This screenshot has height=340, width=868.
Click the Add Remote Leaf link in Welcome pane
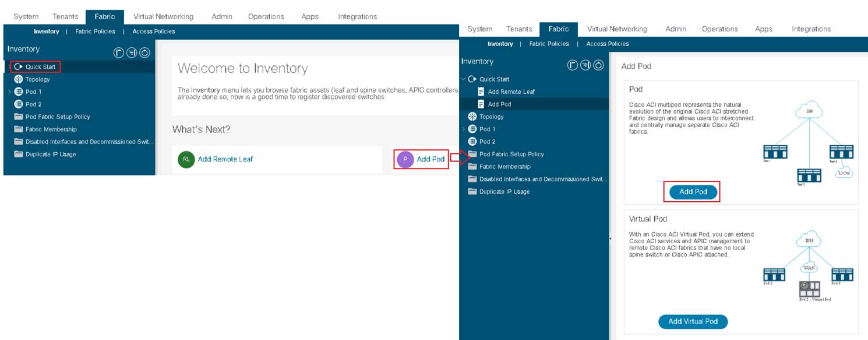tap(225, 159)
